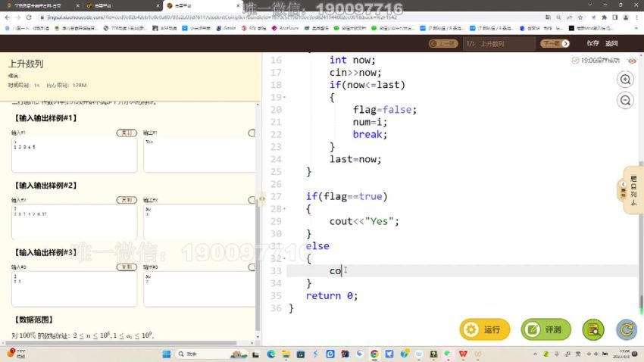Open the AcorGuru bookmark

(x=286, y=28)
